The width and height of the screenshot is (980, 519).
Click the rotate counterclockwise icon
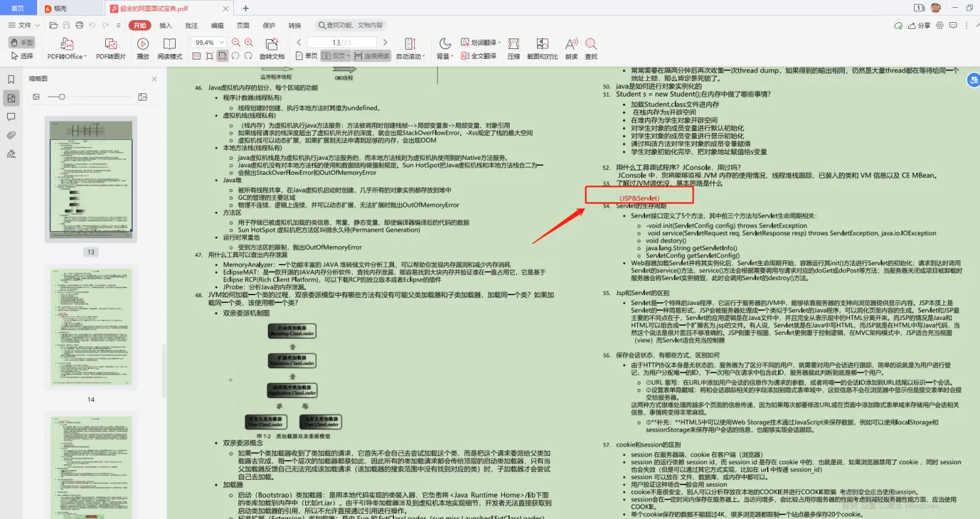coord(235,56)
